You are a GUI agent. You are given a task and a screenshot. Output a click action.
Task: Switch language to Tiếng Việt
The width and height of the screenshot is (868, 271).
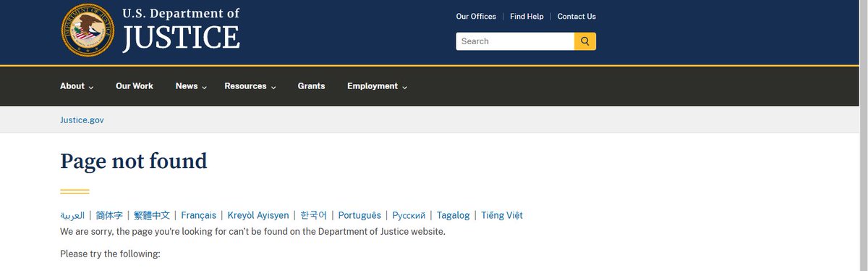click(x=502, y=215)
